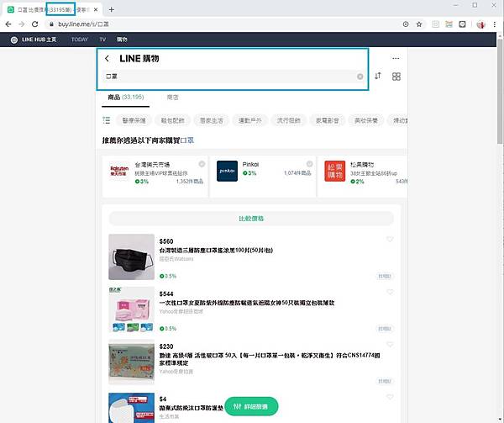Open the 購物 nav item
Viewport: 504px width, 423px height.
pos(122,40)
